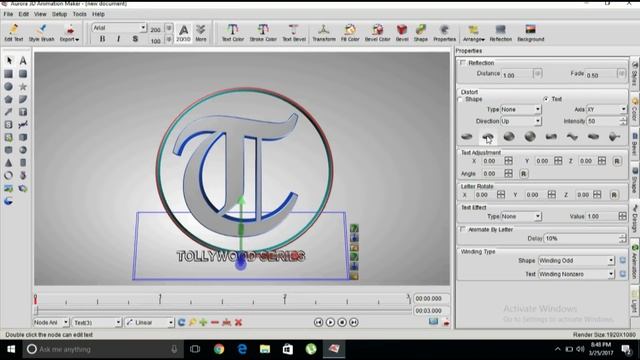Viewport: 640px width, 360px height.
Task: Click the Reflection toolbar icon
Action: click(500, 33)
